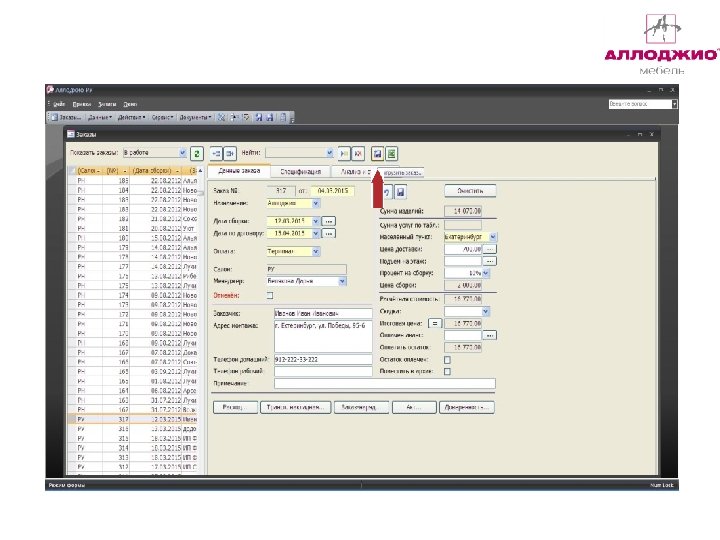720x540 pixels.
Task: Open the Дата сборки date dropdown
Action: 316,221
